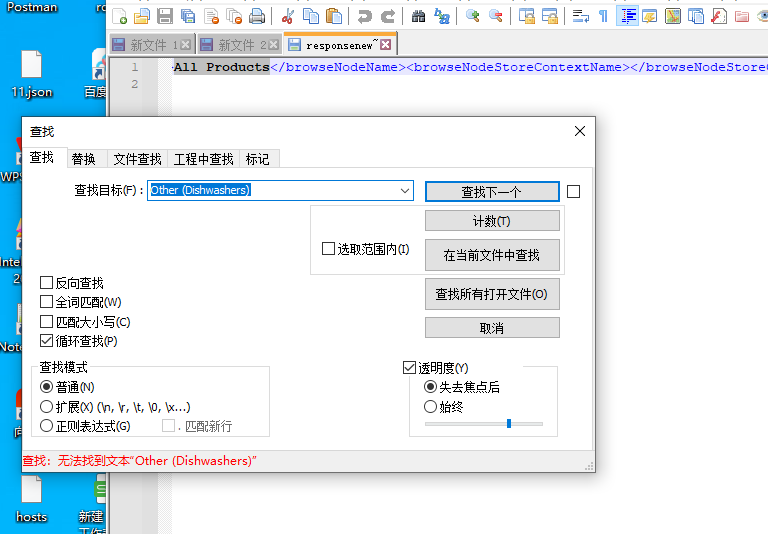768x534 pixels.
Task: Close the responsenew document tab
Action: pos(385,45)
